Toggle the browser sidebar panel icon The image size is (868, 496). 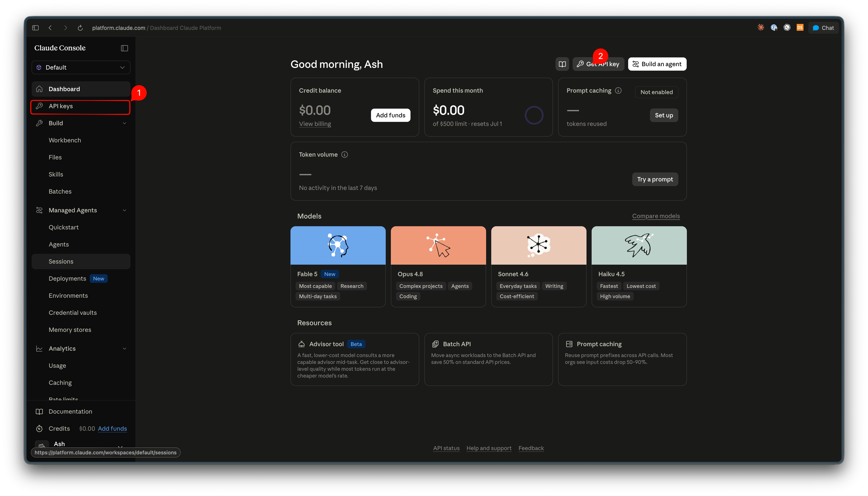(x=35, y=28)
